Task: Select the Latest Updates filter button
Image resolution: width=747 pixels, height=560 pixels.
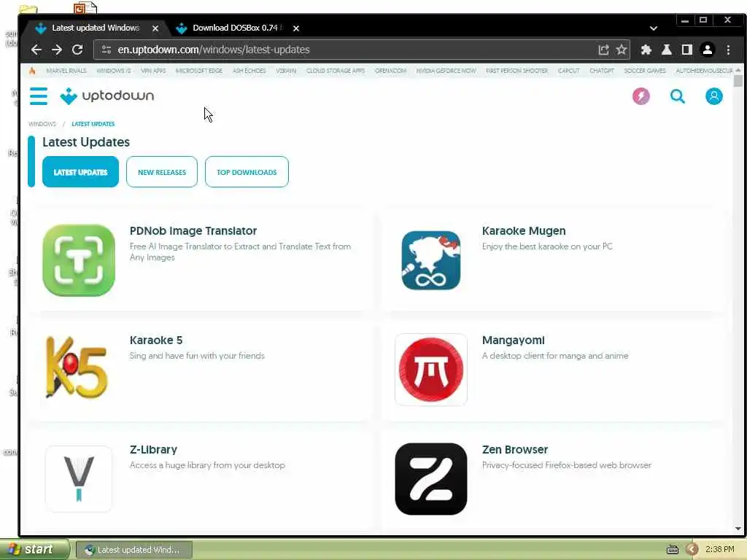Action: click(80, 172)
